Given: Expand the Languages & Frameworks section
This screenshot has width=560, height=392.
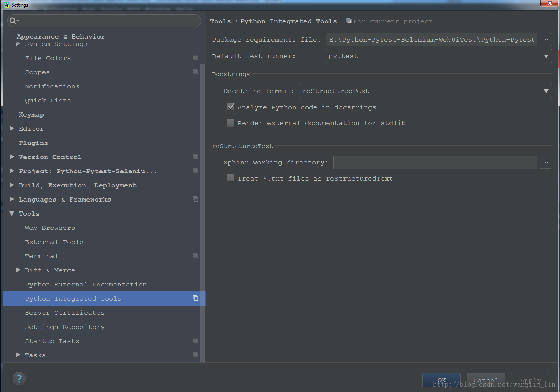Looking at the screenshot, I should pyautogui.click(x=12, y=199).
